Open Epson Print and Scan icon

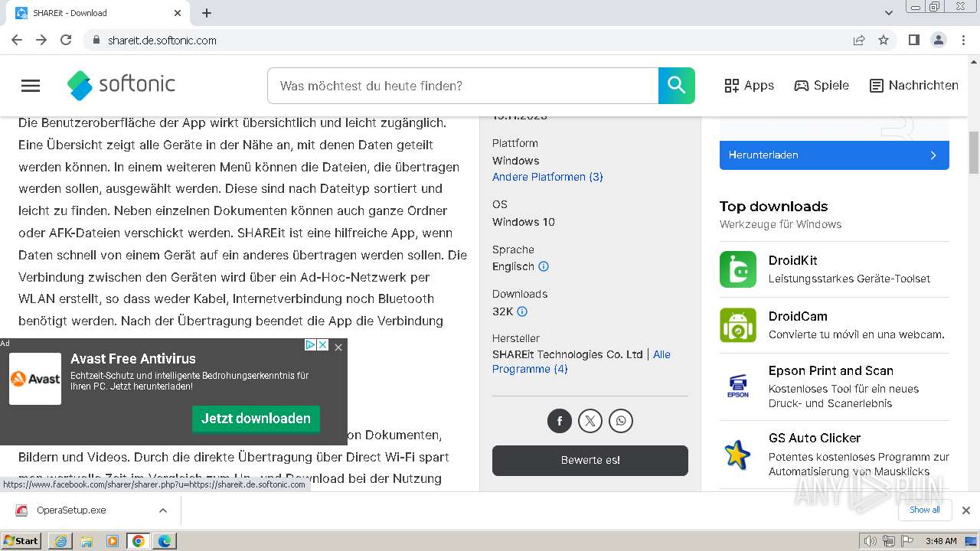point(738,384)
